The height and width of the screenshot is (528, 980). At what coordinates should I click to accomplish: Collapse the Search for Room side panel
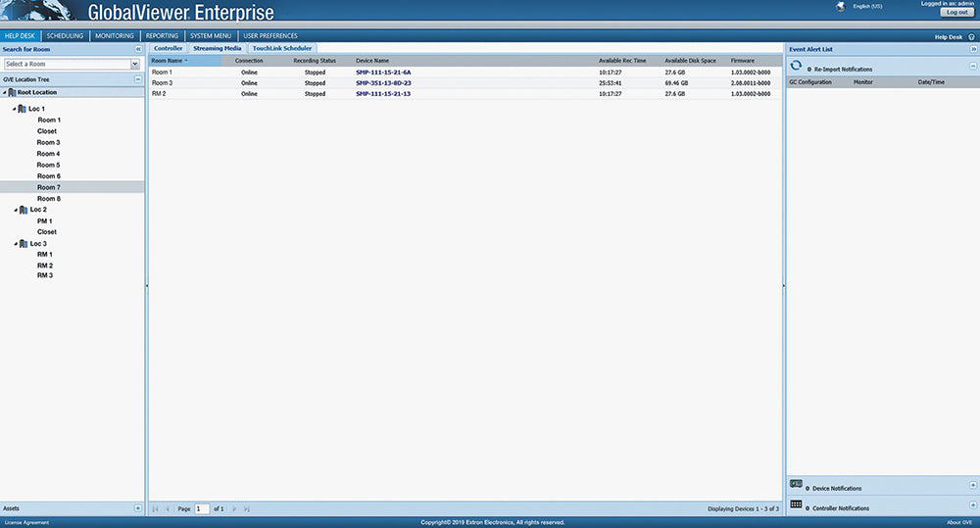pos(138,49)
